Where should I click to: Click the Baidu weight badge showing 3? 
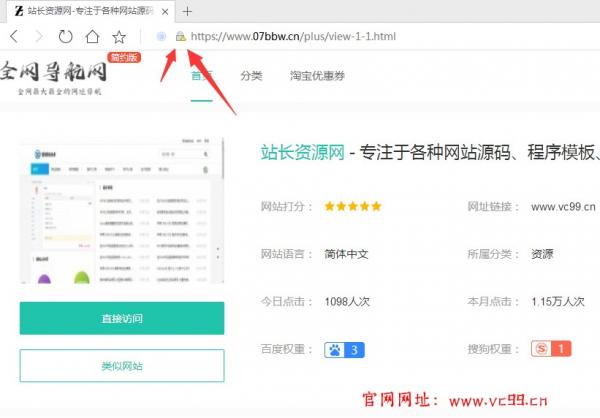click(x=344, y=350)
